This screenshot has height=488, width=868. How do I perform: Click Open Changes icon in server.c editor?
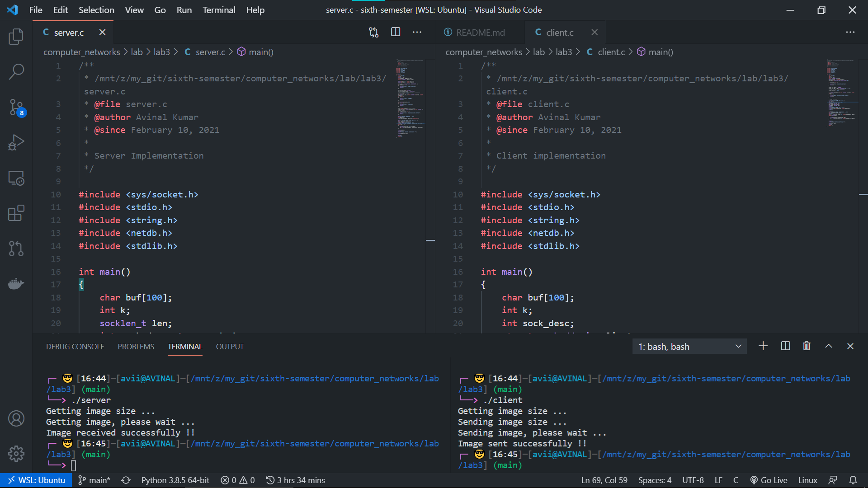tap(373, 32)
